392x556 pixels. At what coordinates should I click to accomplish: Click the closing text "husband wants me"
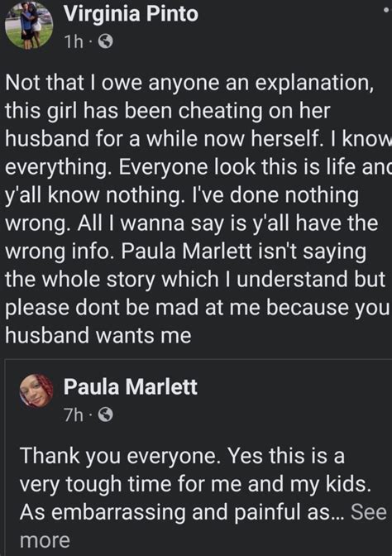click(x=98, y=335)
